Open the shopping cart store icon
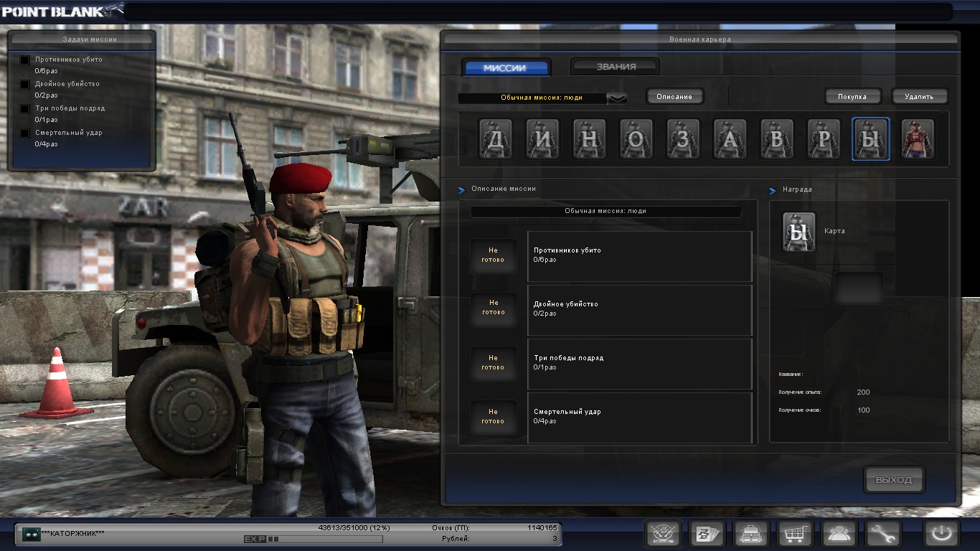The width and height of the screenshot is (980, 551). pos(796,534)
